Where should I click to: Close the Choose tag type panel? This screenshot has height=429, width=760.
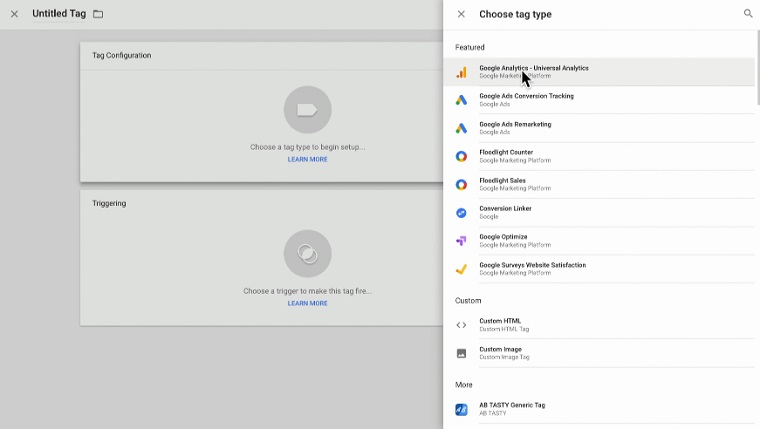[x=461, y=14]
